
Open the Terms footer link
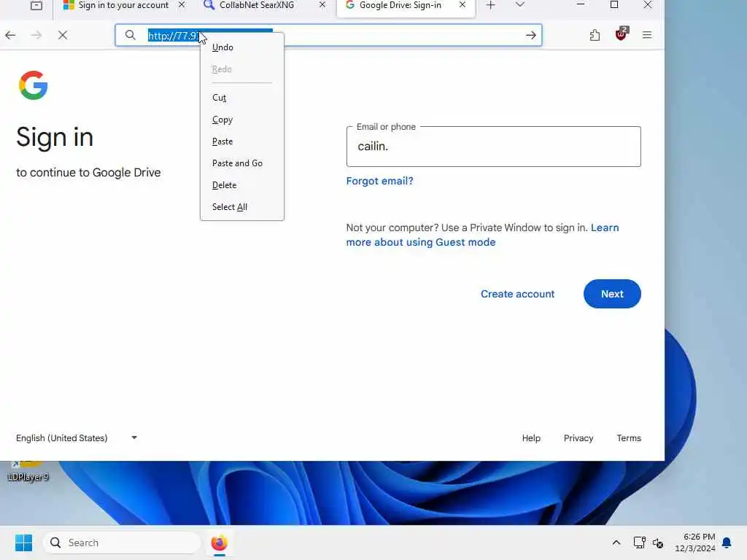pyautogui.click(x=629, y=438)
